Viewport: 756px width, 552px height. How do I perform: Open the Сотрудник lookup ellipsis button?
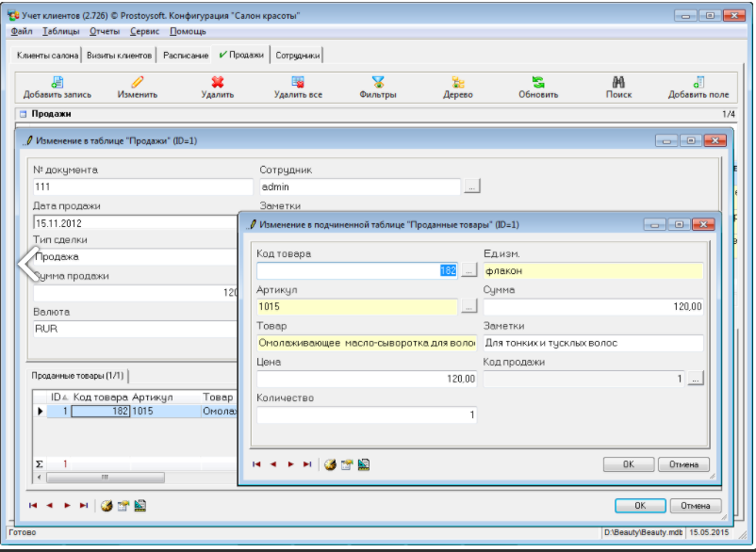[x=471, y=187]
